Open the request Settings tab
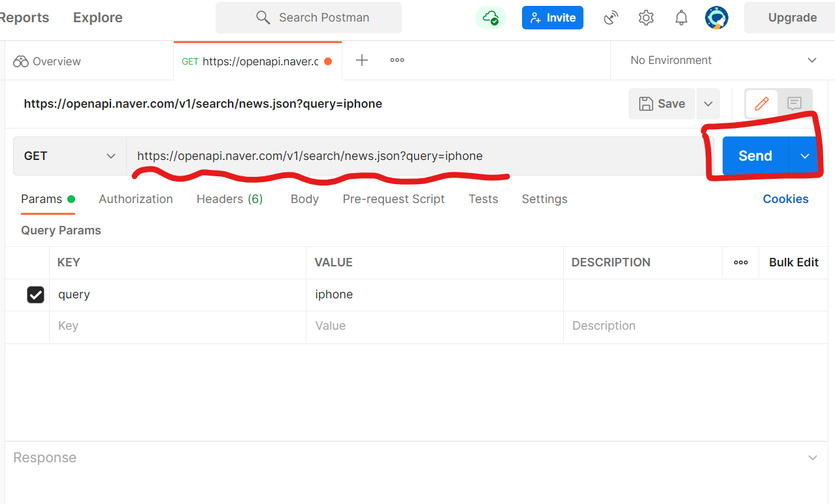The width and height of the screenshot is (835, 504). click(x=544, y=199)
